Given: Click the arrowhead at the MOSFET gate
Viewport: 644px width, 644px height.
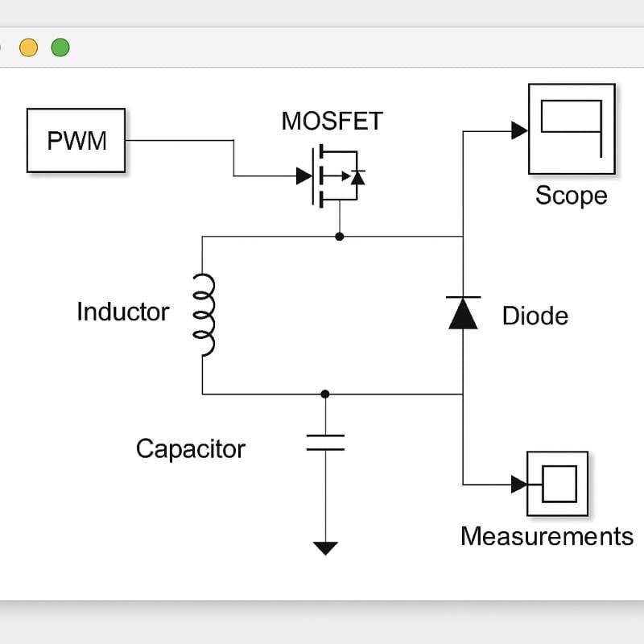Looking at the screenshot, I should 304,175.
